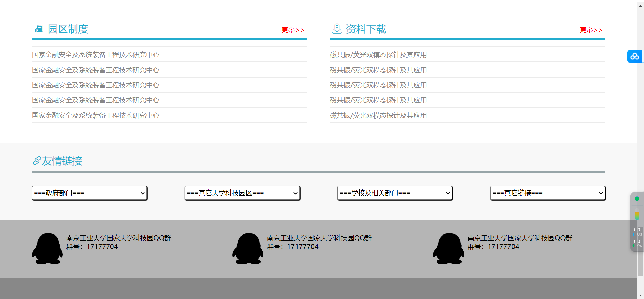Image resolution: width=644 pixels, height=299 pixels.
Task: Open the ===学校及相关部门=== dropdown
Action: [x=395, y=193]
